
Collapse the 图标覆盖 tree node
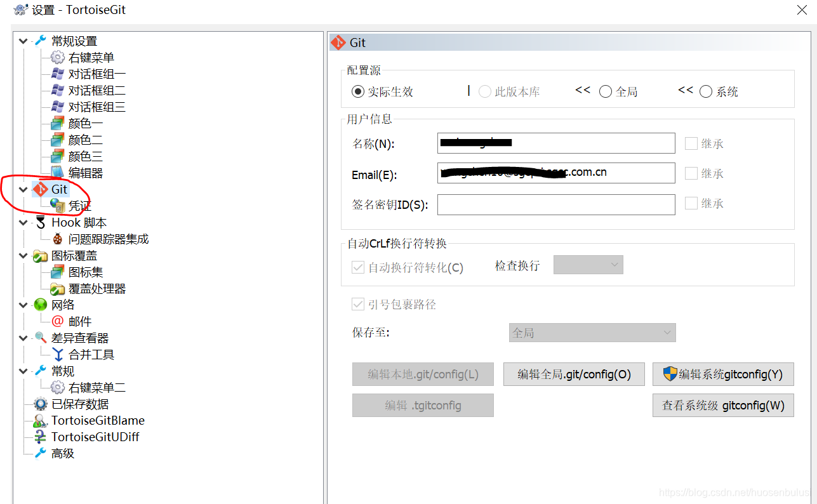coord(23,256)
